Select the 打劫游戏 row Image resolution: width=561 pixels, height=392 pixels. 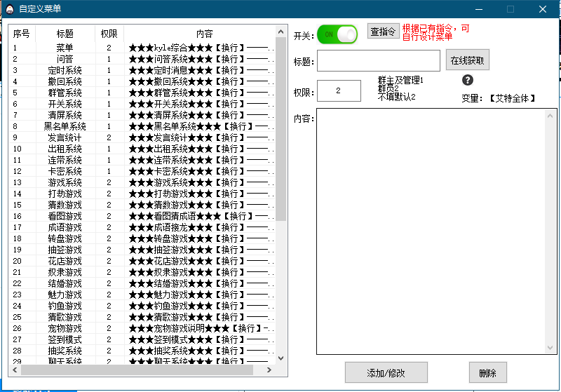142,194
